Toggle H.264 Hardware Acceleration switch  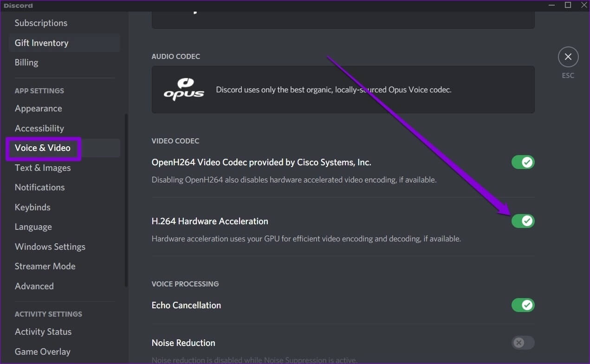tap(523, 221)
